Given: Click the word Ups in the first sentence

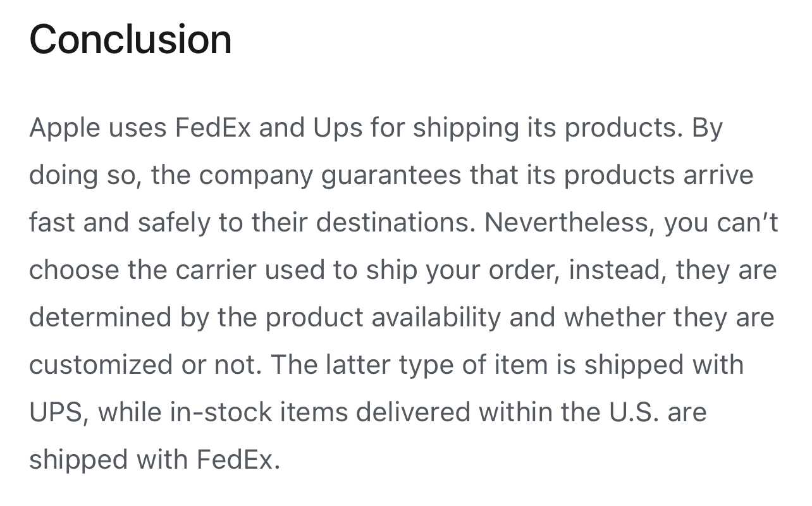Looking at the screenshot, I should [x=338, y=129].
